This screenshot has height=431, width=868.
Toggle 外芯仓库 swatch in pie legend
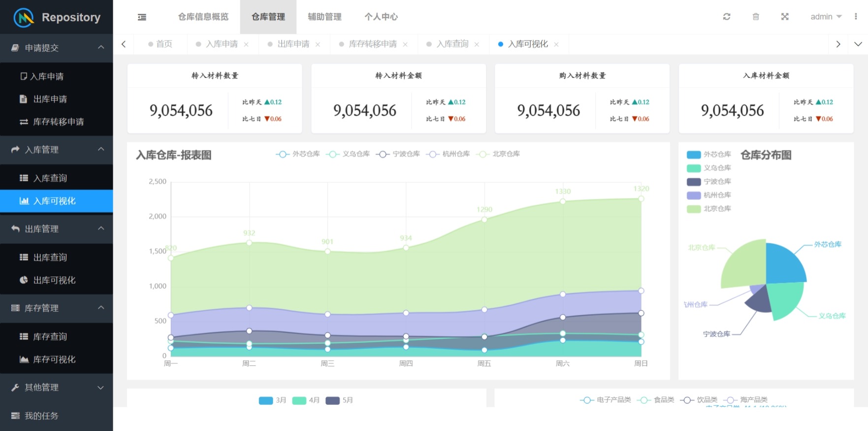[x=694, y=155]
